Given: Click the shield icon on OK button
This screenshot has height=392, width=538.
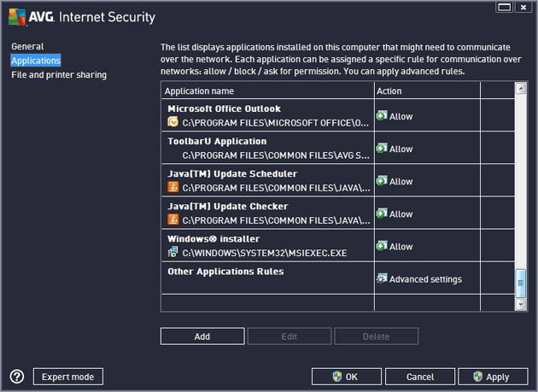Looking at the screenshot, I should coord(337,377).
